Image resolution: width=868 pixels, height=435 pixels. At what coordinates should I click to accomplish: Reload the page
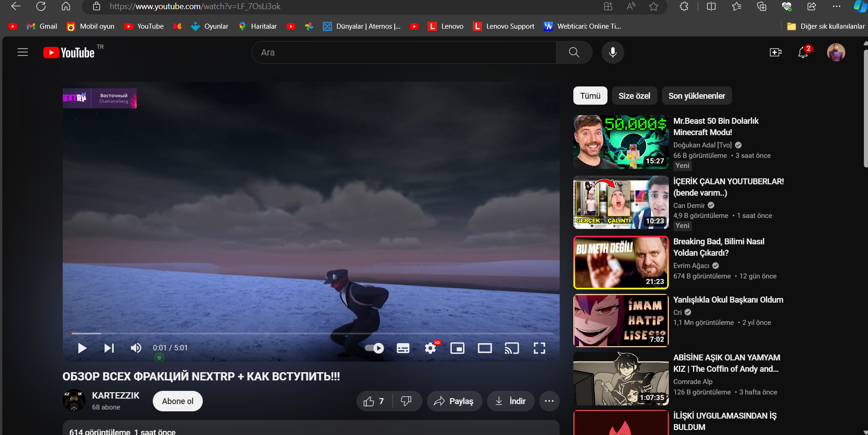tap(41, 6)
